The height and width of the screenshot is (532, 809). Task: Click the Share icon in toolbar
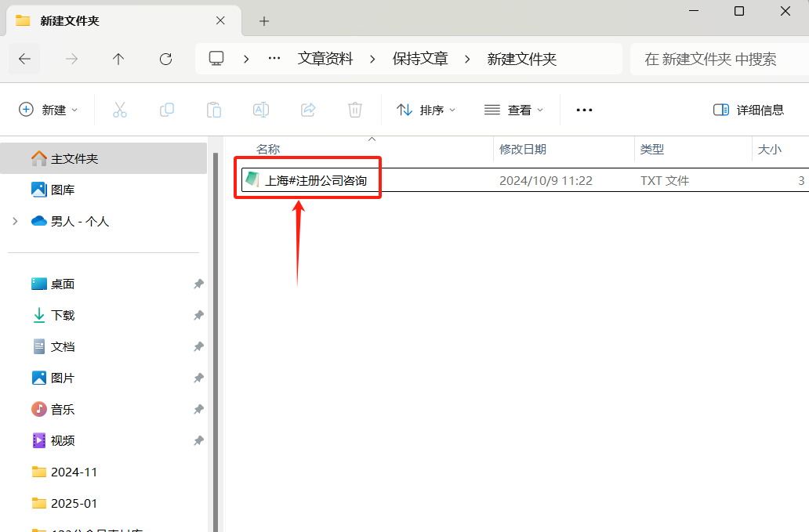[308, 110]
